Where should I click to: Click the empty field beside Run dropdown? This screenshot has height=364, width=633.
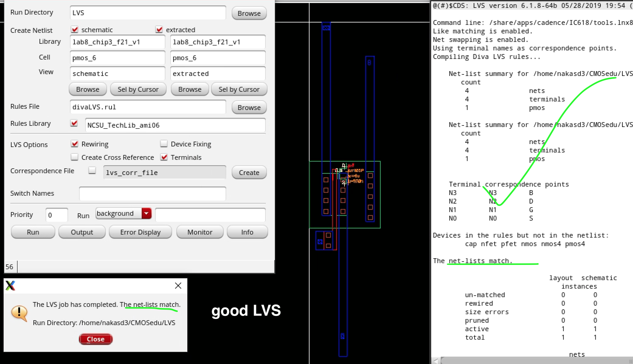[210, 215]
